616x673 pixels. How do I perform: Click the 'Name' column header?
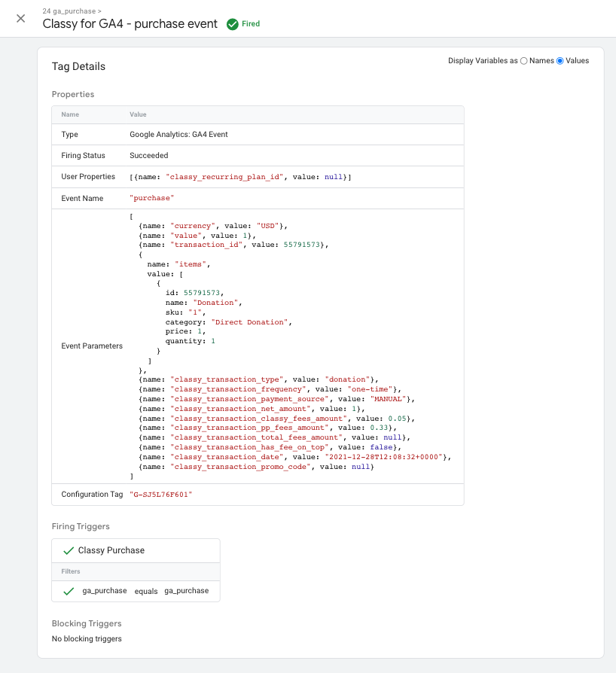coord(70,114)
